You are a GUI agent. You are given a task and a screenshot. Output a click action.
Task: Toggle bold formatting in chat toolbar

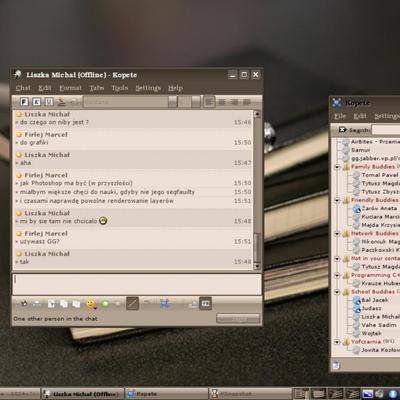(24, 102)
